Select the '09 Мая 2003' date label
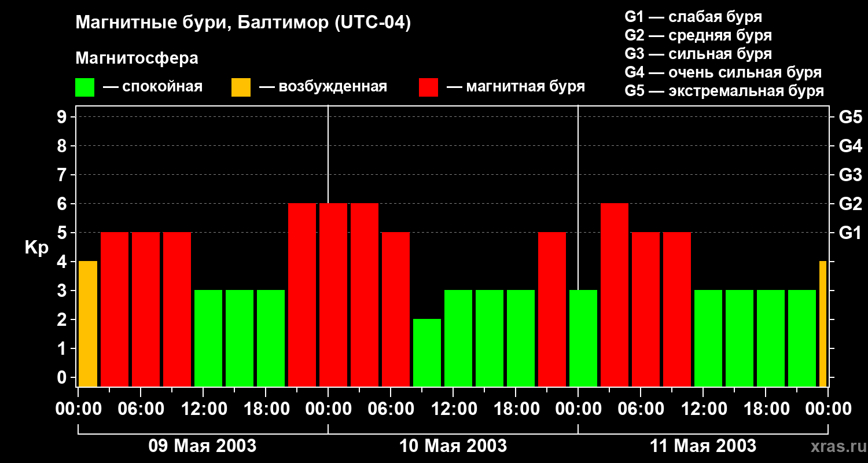 pyautogui.click(x=203, y=446)
